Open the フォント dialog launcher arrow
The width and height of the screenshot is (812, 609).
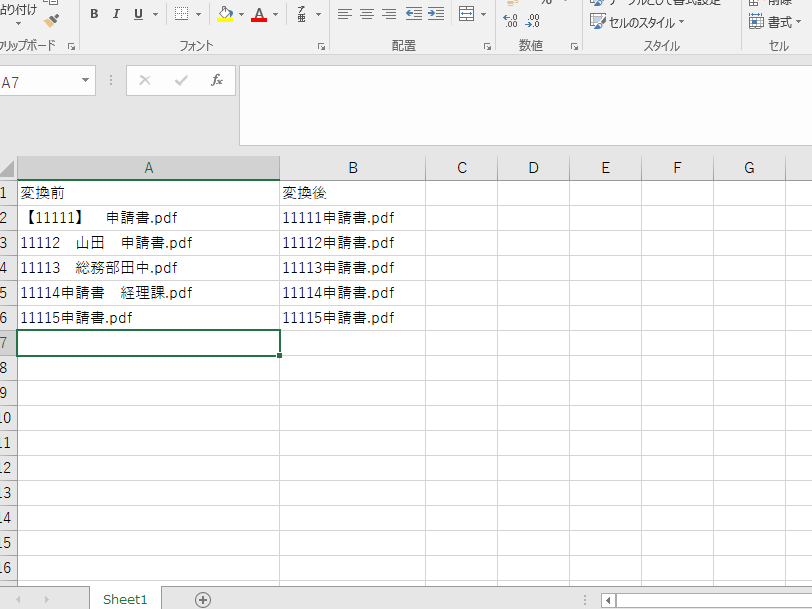(x=319, y=45)
